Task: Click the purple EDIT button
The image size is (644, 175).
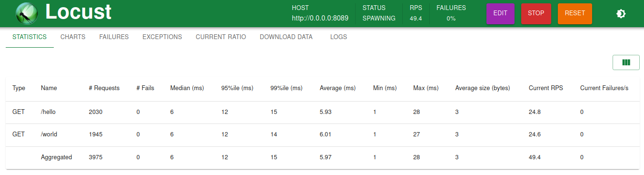Action: 500,13
